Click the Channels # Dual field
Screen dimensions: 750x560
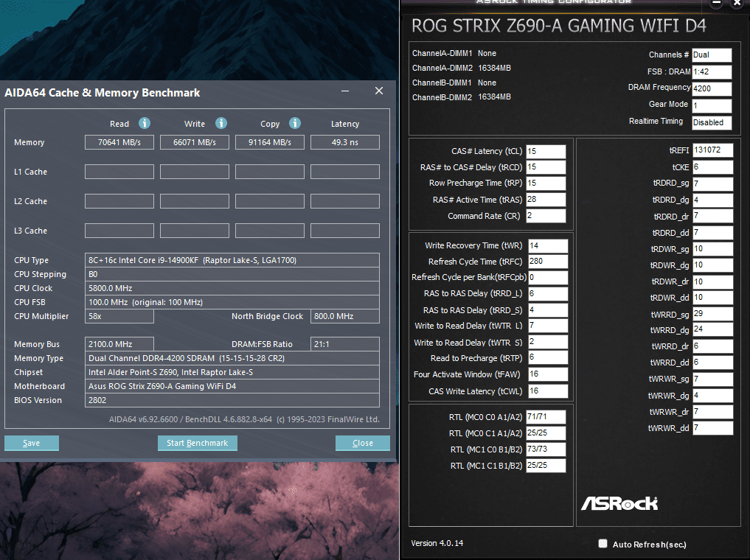point(712,55)
